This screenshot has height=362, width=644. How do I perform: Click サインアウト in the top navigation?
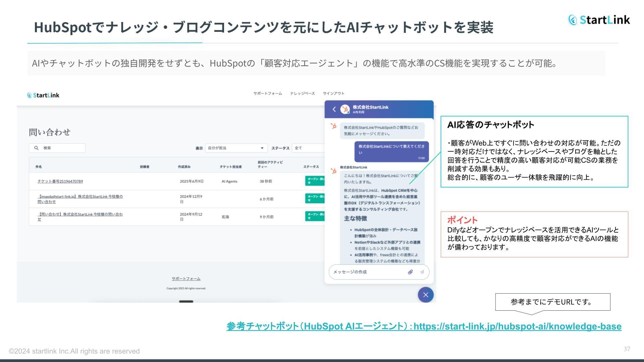coord(333,94)
